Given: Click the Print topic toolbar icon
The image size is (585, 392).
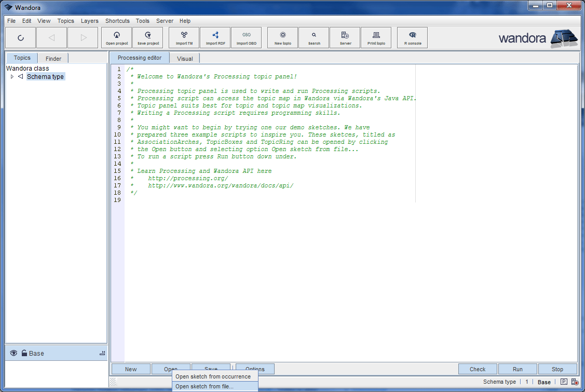Looking at the screenshot, I should 376,38.
